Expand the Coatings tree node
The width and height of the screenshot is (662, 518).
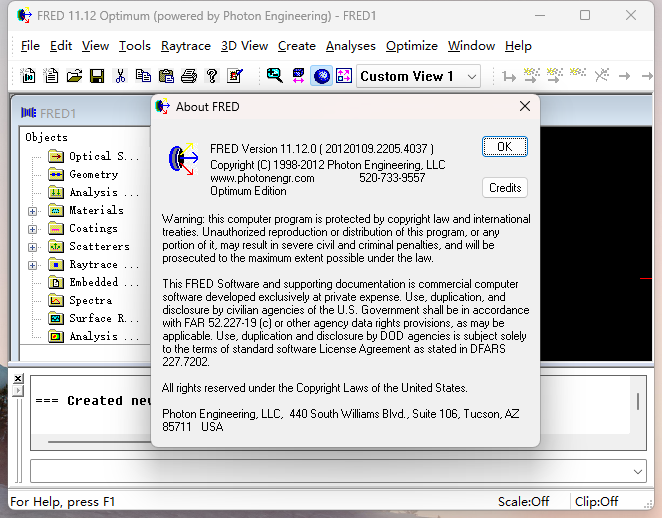[x=33, y=229]
